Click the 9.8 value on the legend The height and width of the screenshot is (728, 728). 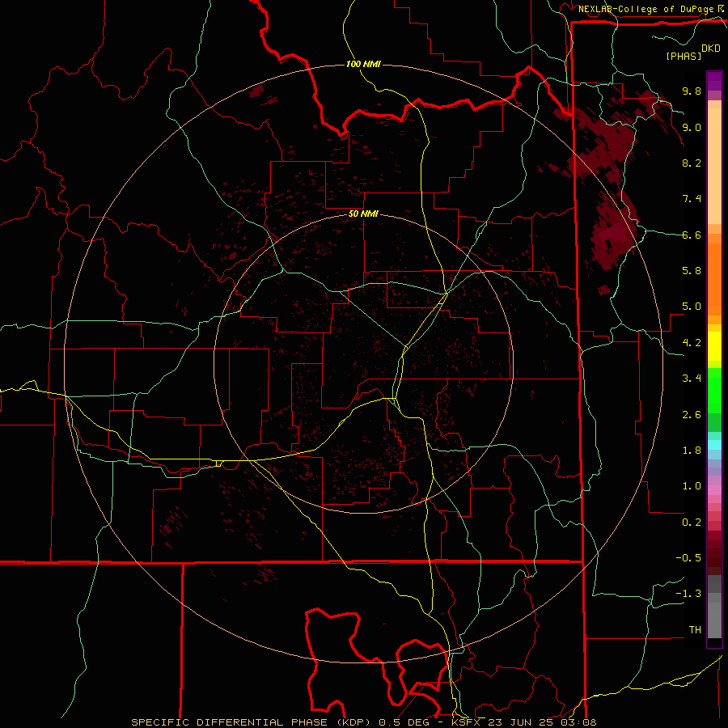point(692,91)
